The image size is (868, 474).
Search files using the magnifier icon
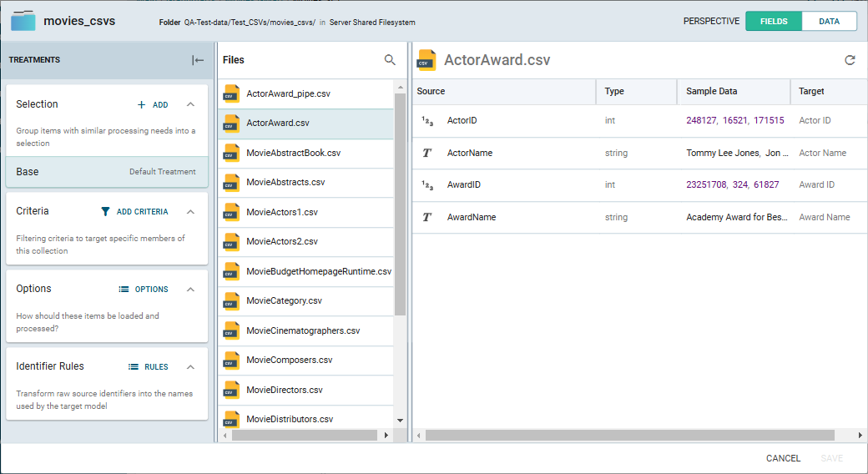coord(390,60)
